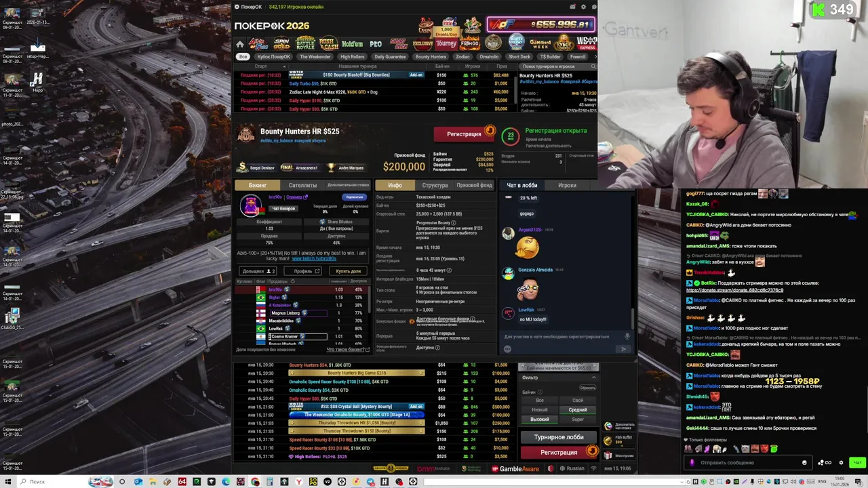The width and height of the screenshot is (868, 488).
Task: Open the mail inbox icon in the title bar
Action: click(573, 7)
